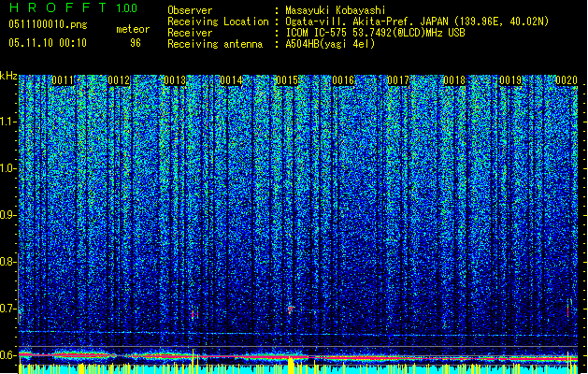Click the 0.9 frequency axis label

7,215
